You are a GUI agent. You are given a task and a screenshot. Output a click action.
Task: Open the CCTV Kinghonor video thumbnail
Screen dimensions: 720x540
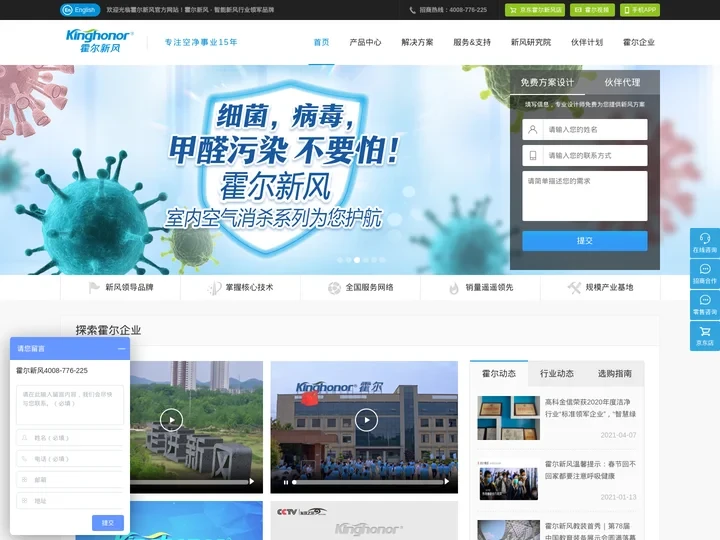(364, 521)
